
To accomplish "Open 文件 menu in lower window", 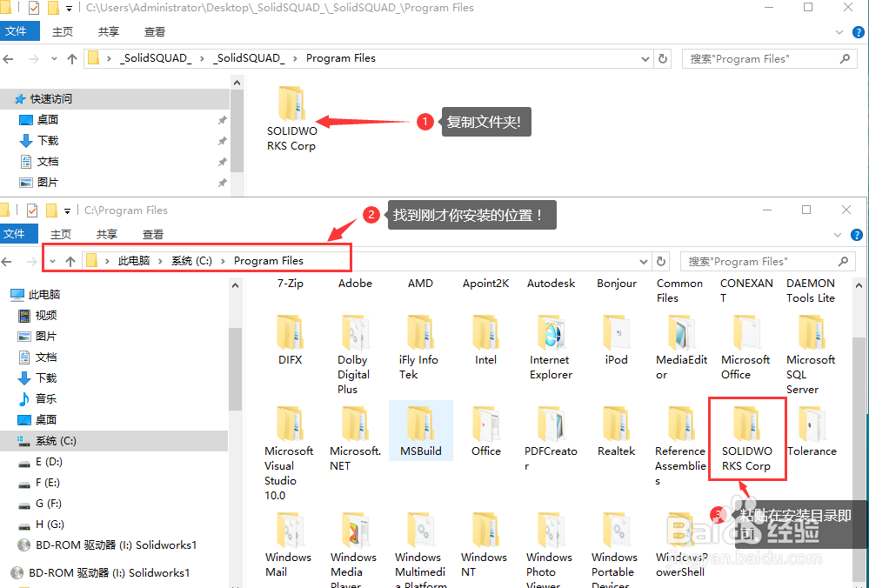I will click(x=18, y=234).
